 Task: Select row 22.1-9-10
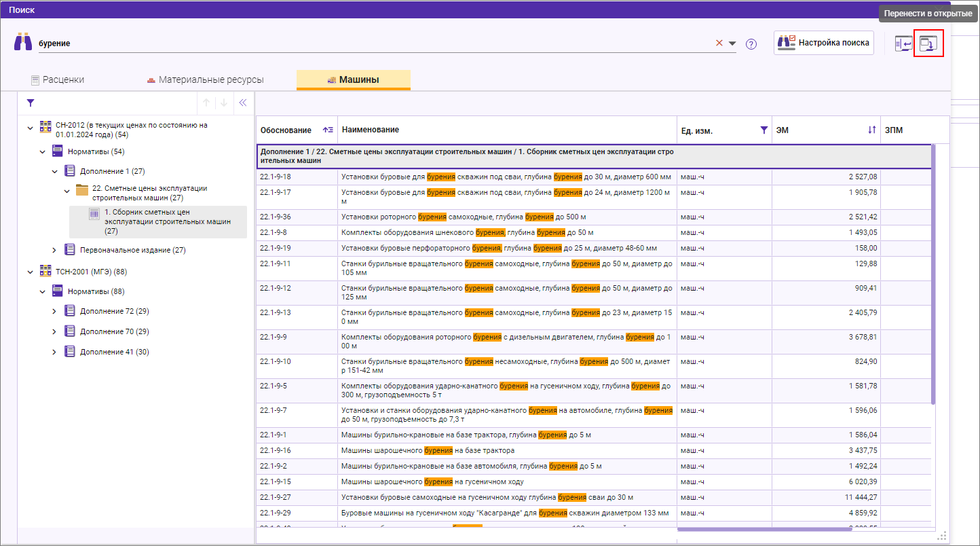595,366
